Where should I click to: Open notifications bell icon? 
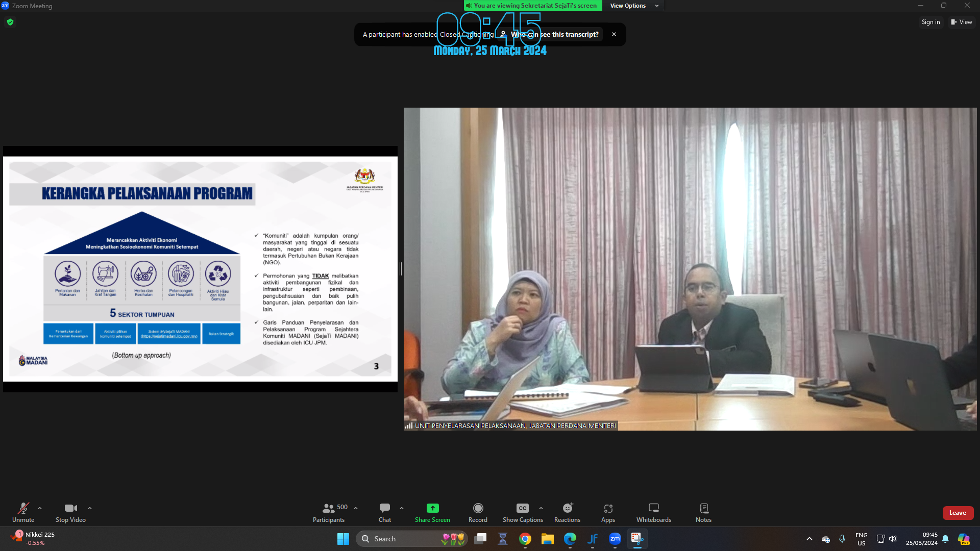point(946,539)
